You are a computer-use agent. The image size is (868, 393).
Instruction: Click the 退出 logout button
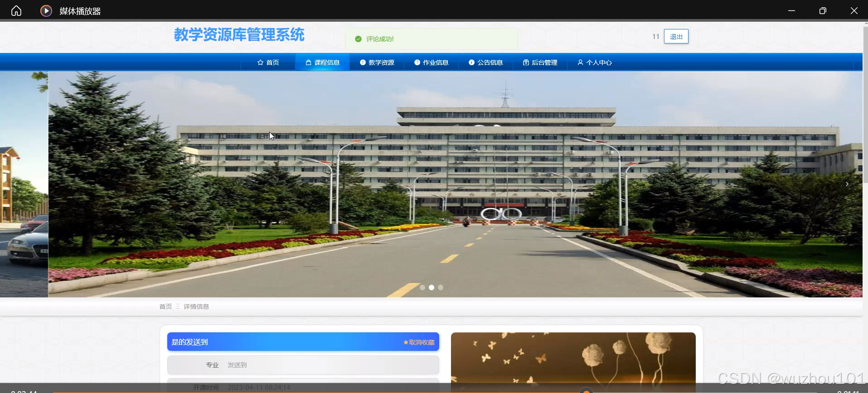tap(676, 37)
